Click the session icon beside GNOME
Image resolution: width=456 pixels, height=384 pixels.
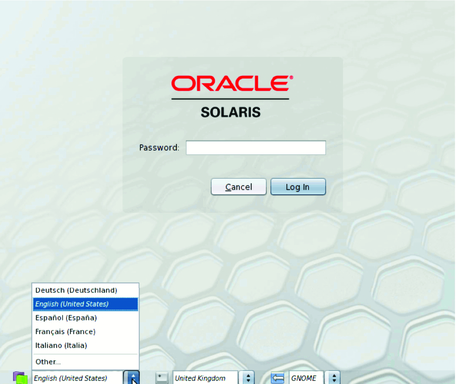pos(277,378)
